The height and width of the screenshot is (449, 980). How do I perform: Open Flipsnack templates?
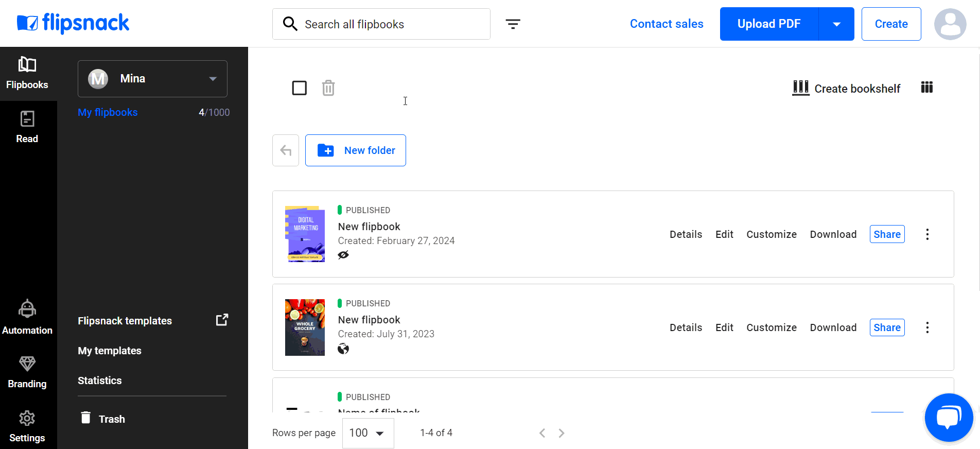(125, 321)
